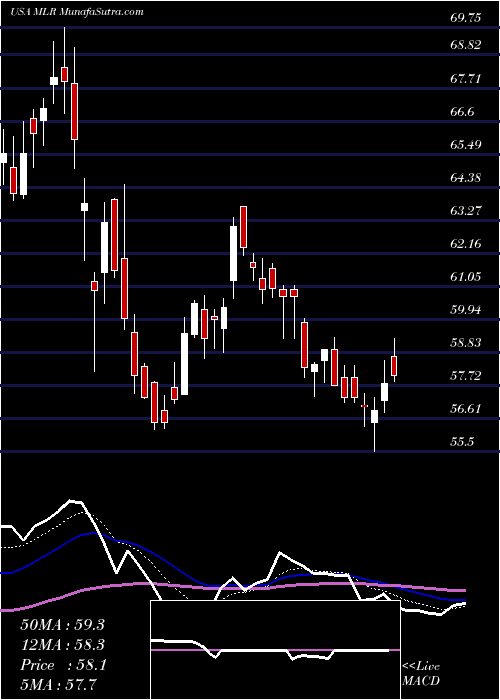This screenshot has width=500, height=700.
Task: Click the last red candlestick on the right
Action: tap(394, 366)
